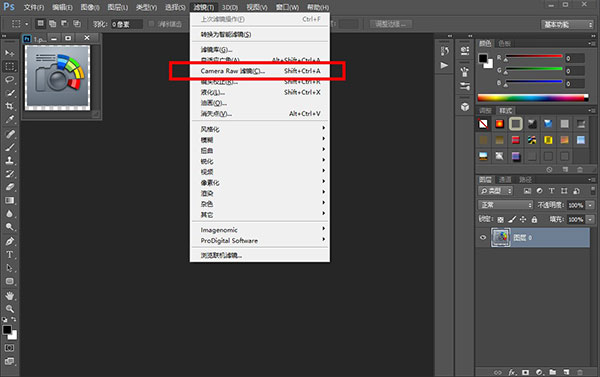
Task: Choose Add to selection mode button
Action: point(52,24)
